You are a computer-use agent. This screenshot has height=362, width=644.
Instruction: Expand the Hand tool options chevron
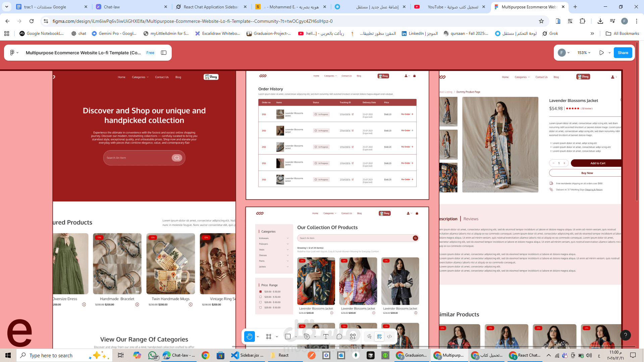coord(258,336)
